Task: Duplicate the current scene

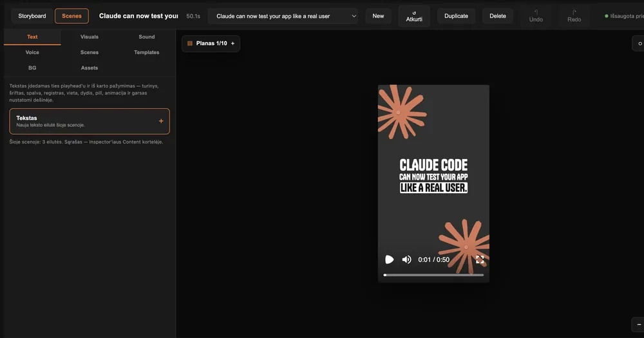Action: click(456, 16)
